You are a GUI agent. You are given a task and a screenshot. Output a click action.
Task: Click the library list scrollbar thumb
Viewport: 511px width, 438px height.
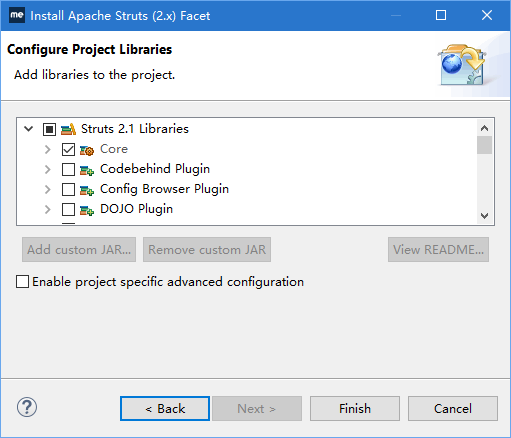click(484, 145)
